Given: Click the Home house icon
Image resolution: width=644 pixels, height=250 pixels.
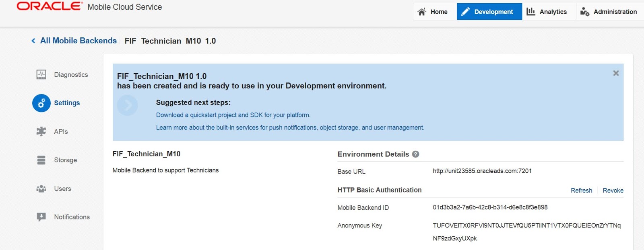Looking at the screenshot, I should [422, 12].
